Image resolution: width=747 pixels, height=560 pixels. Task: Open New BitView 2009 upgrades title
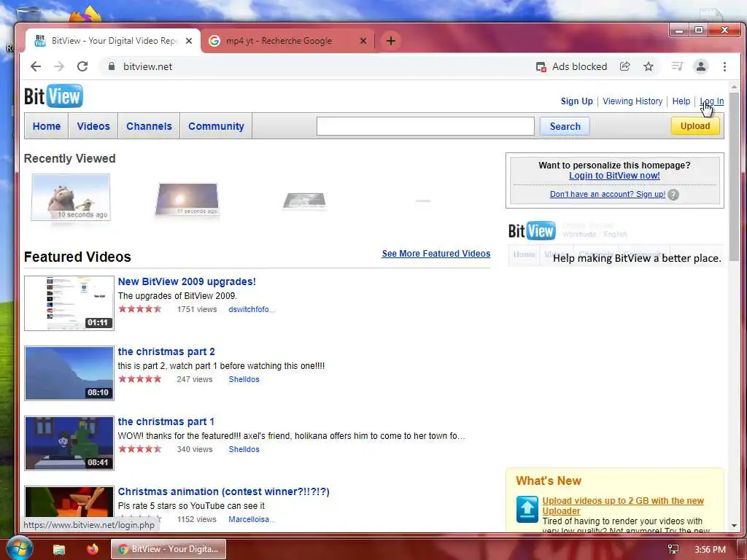coord(187,281)
